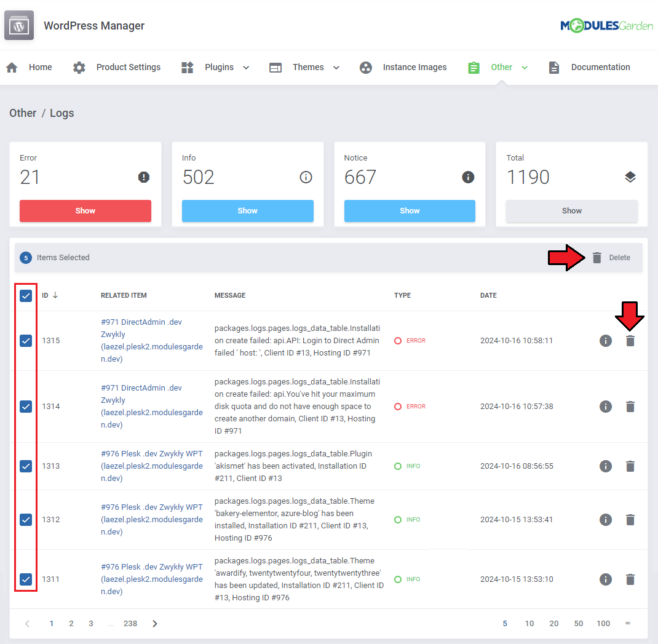Click the Themes layout icon
The height and width of the screenshot is (644, 658).
tap(275, 67)
